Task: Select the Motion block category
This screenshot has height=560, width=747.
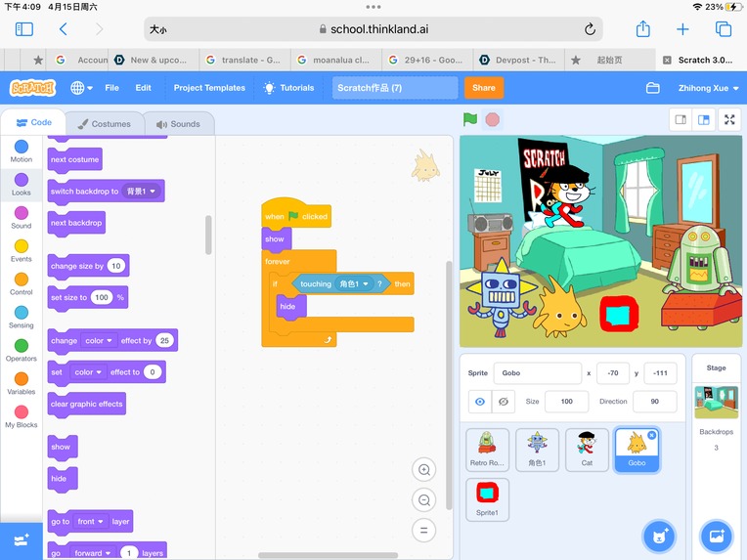Action: [21, 151]
